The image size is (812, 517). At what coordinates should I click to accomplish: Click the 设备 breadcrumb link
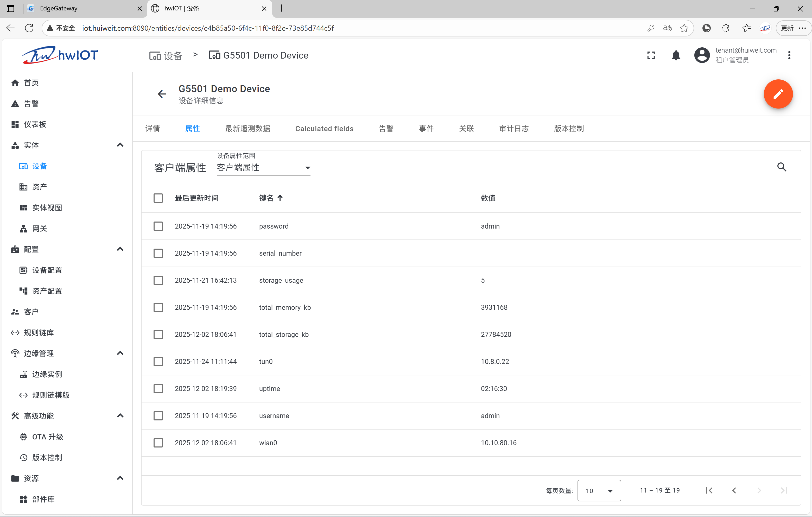[166, 55]
